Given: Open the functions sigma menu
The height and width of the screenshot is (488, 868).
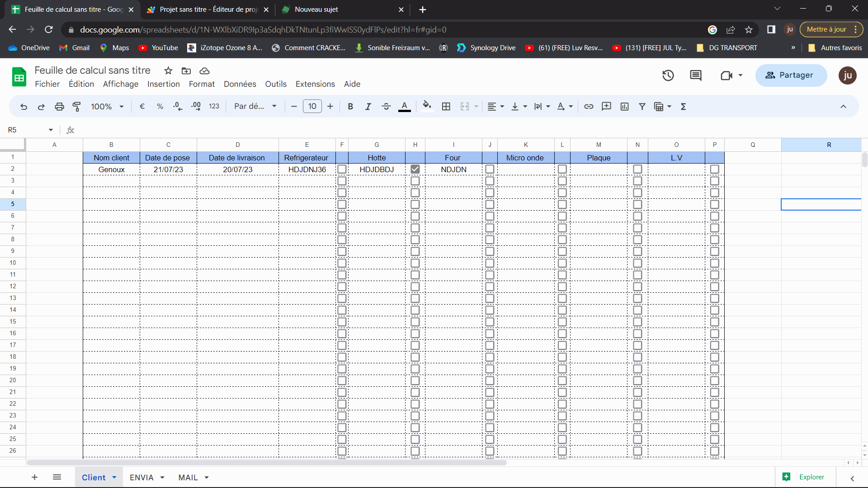Looking at the screenshot, I should click(x=683, y=107).
